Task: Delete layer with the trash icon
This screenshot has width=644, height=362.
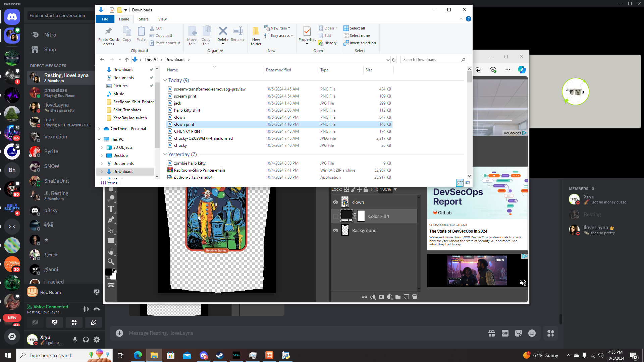Action: pyautogui.click(x=415, y=297)
